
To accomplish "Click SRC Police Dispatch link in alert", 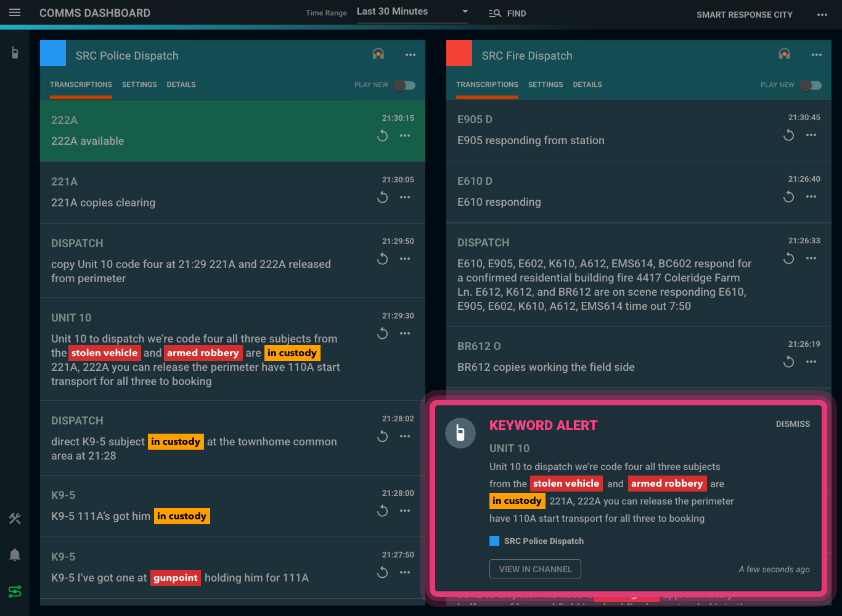I will click(544, 541).
